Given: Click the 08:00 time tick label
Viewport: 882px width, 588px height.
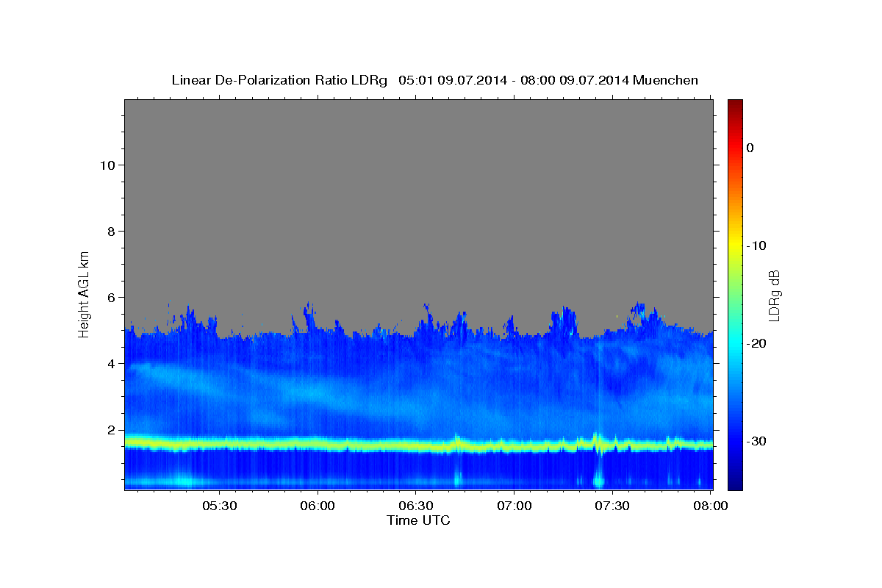Looking at the screenshot, I should (710, 506).
